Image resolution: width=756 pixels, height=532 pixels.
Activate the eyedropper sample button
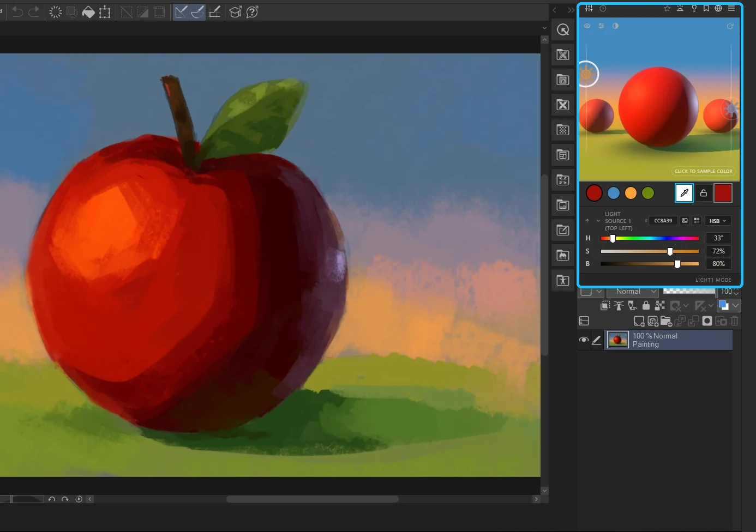pos(684,193)
